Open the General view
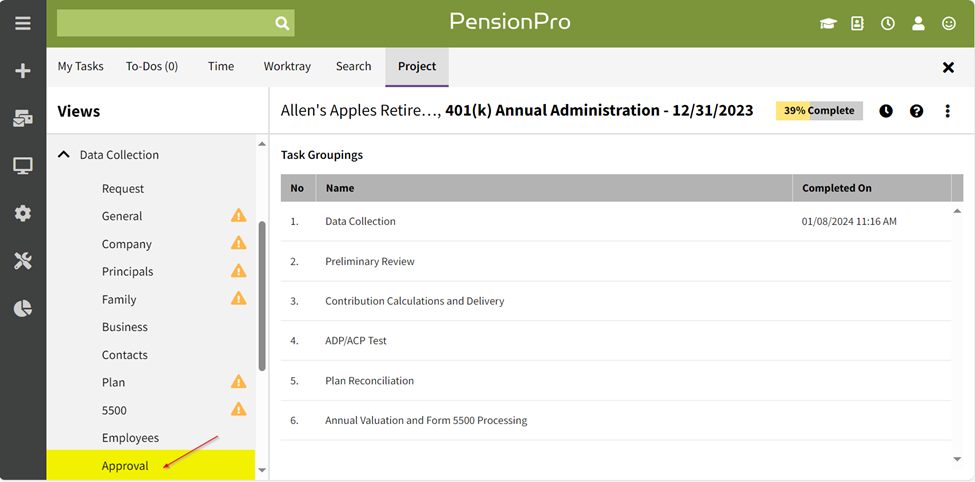This screenshot has width=975, height=482. click(122, 216)
